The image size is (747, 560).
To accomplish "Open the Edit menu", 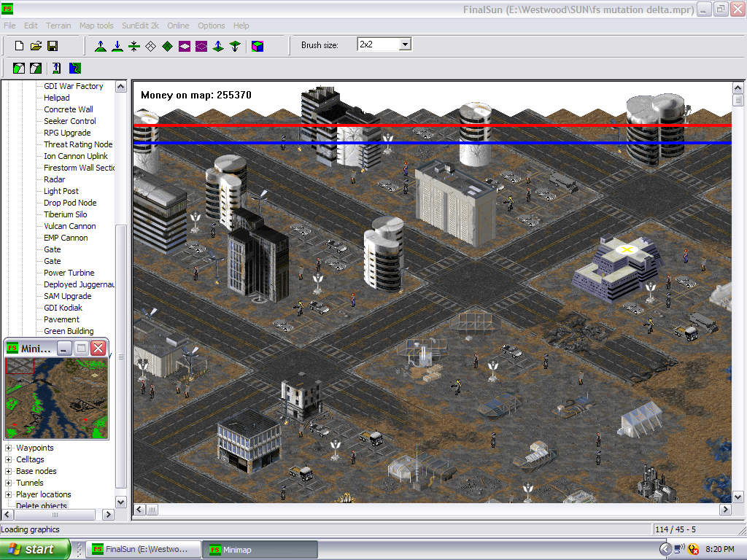I will point(31,26).
